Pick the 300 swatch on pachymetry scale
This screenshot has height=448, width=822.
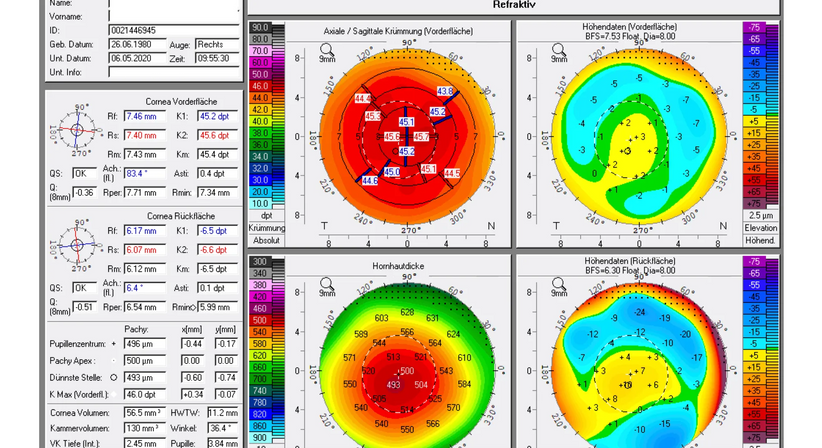tap(261, 261)
